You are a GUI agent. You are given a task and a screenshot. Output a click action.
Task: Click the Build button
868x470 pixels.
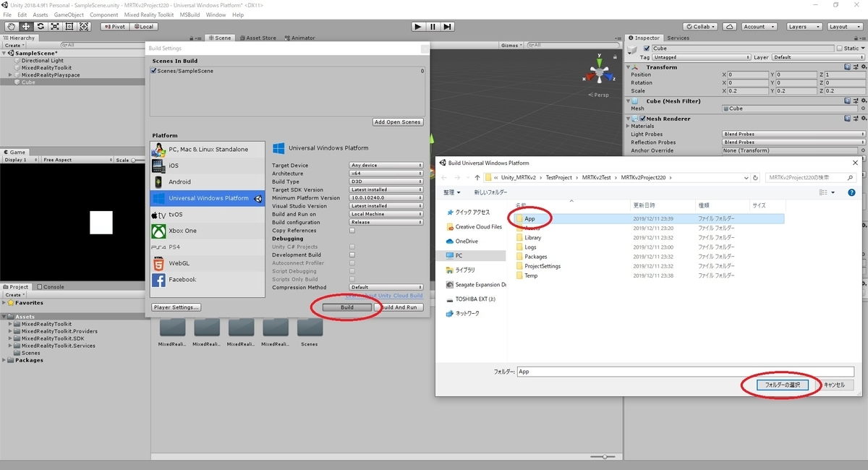[347, 307]
